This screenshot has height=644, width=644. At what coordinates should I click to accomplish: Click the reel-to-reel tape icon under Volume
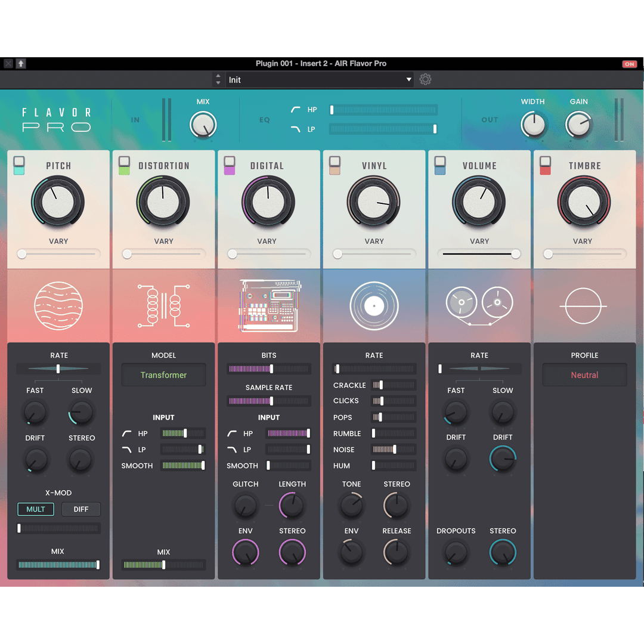click(479, 306)
